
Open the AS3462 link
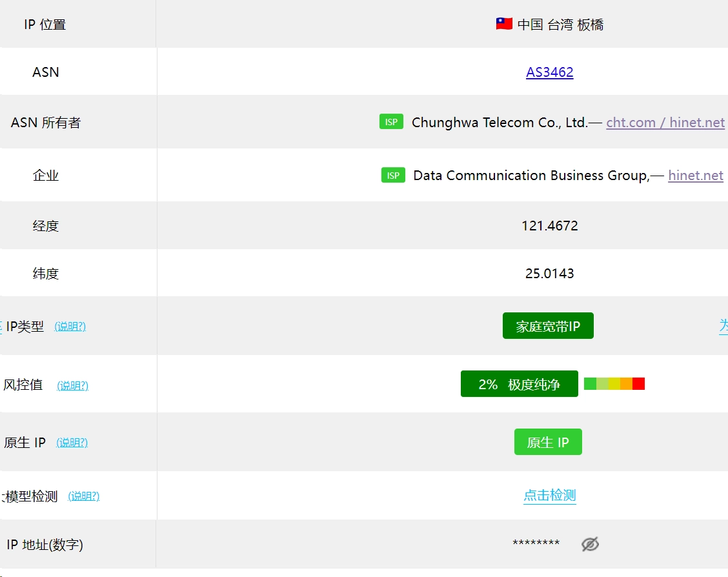coord(549,72)
